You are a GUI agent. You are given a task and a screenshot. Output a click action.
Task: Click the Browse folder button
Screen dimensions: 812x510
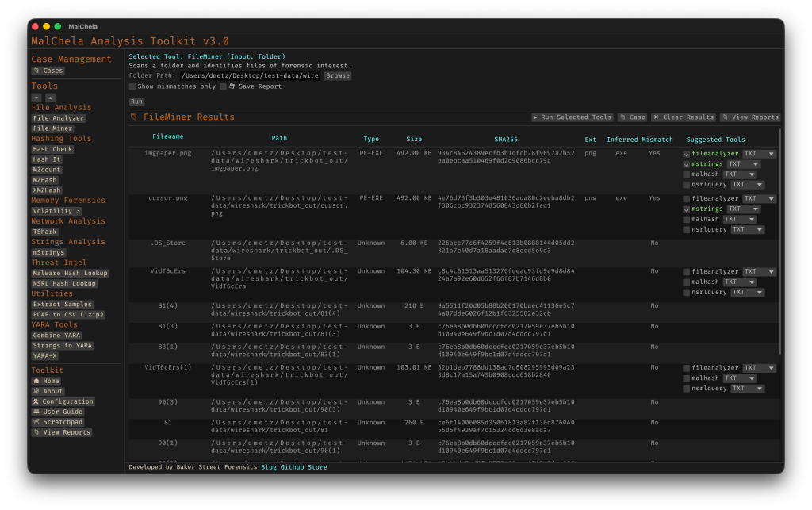coord(337,76)
